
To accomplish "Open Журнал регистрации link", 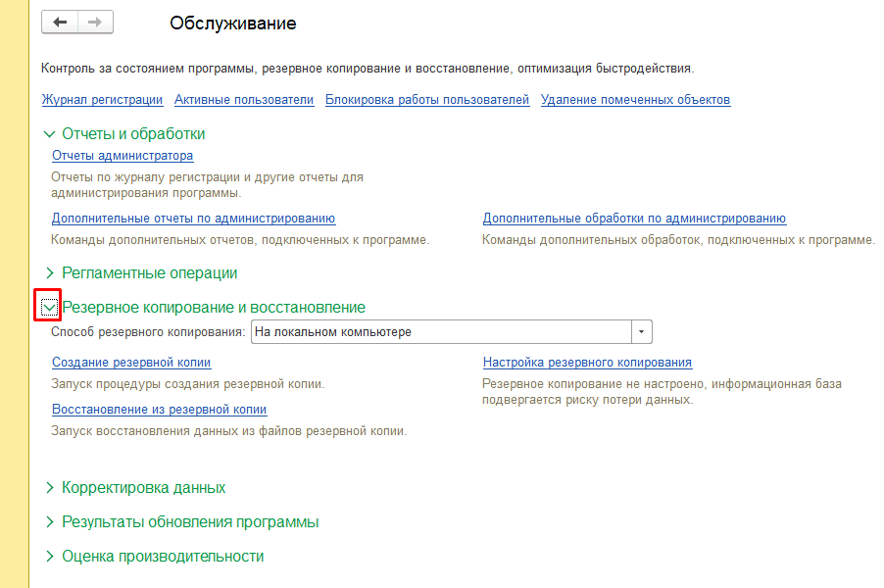I will [x=102, y=100].
